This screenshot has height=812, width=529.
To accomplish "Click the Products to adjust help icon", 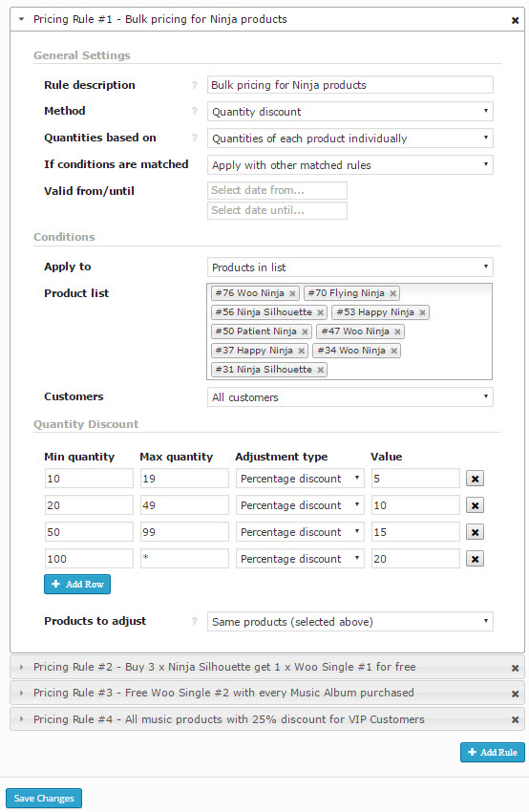I will point(195,621).
